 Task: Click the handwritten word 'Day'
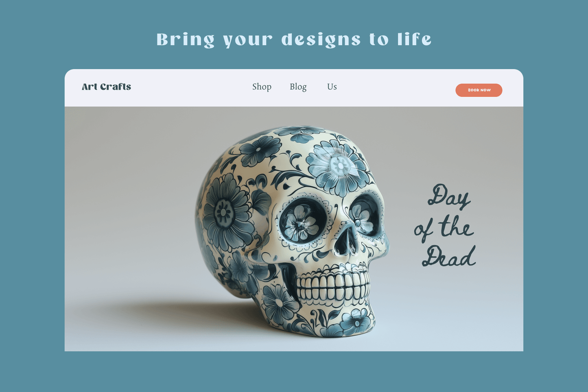(449, 196)
